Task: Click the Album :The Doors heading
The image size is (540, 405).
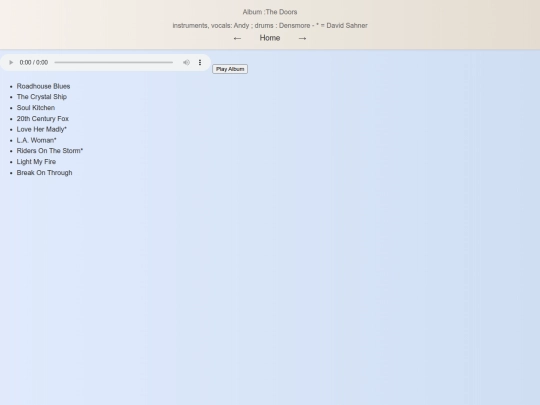Action: [270, 12]
